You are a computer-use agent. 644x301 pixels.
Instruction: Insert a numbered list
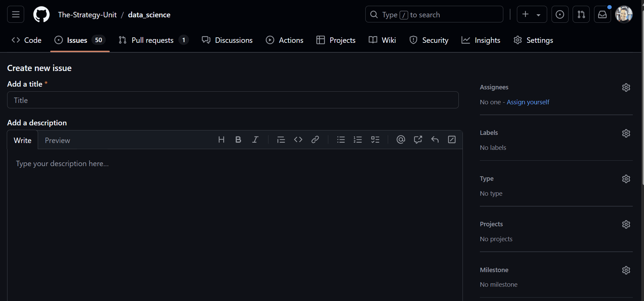(x=358, y=140)
